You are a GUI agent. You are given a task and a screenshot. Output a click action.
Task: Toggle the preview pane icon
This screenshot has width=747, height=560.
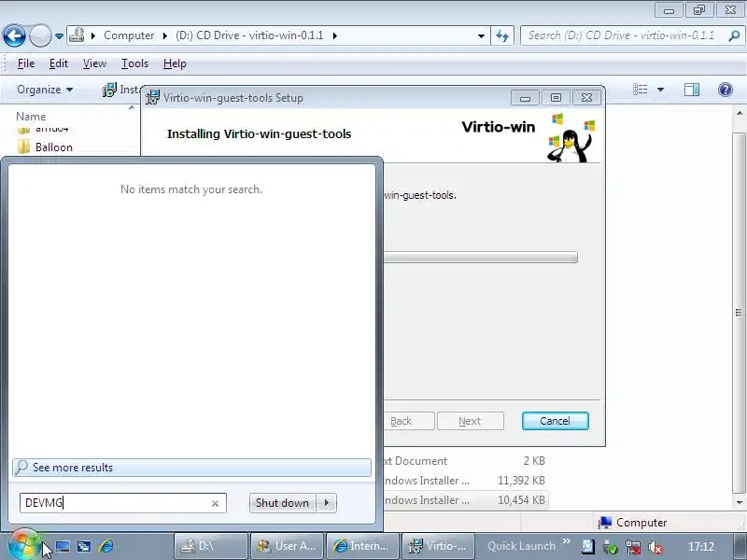tap(692, 90)
